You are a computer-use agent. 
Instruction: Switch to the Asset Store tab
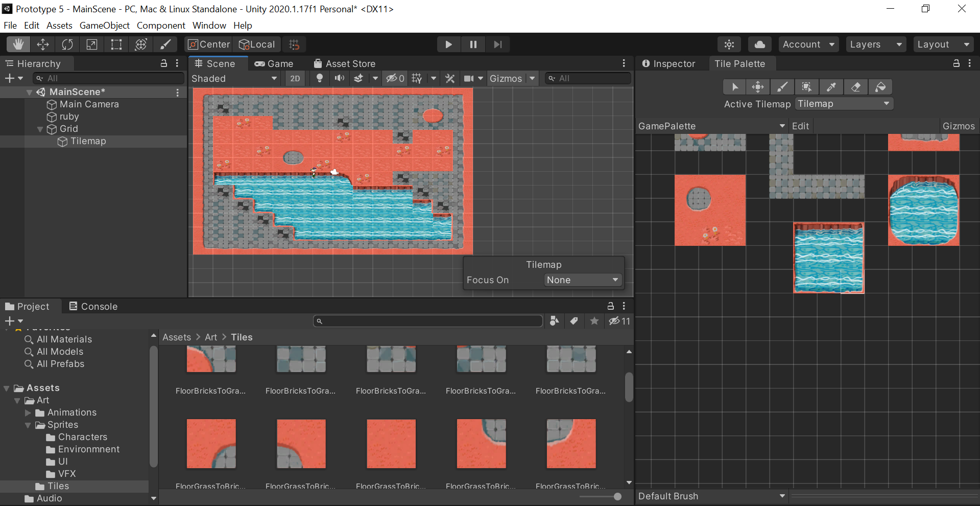(x=345, y=63)
